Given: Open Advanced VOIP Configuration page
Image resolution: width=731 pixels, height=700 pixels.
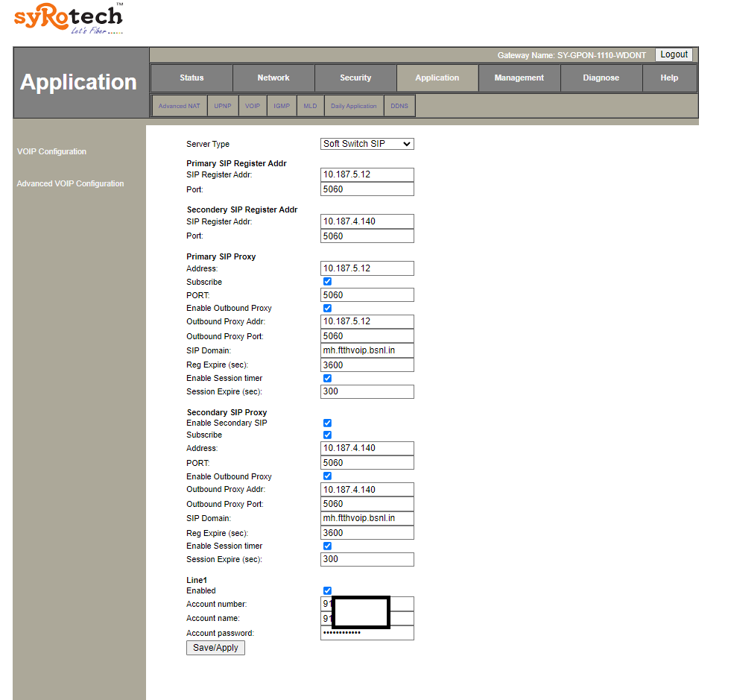Looking at the screenshot, I should coord(70,183).
